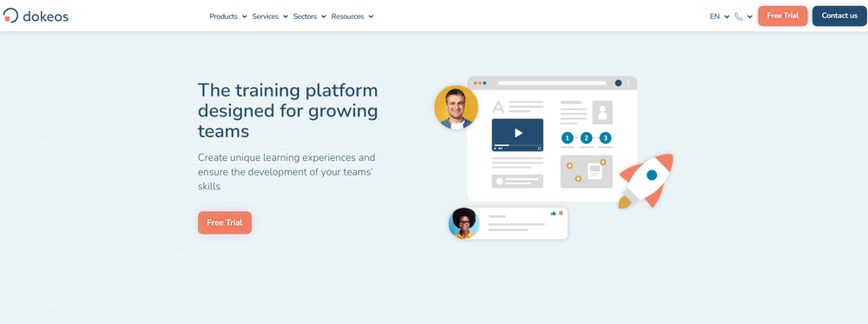
Task: Click the thumbs-up icon in comment card
Action: pos(553,213)
